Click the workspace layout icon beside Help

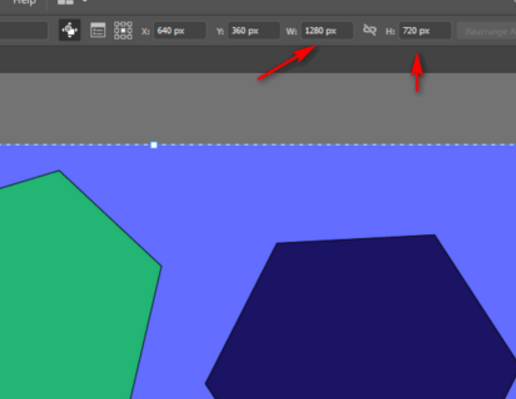tap(65, 2)
